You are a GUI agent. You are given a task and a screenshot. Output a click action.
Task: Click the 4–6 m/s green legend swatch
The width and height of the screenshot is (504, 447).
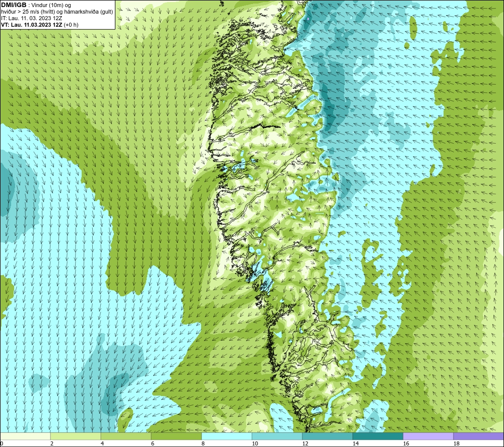(126, 436)
